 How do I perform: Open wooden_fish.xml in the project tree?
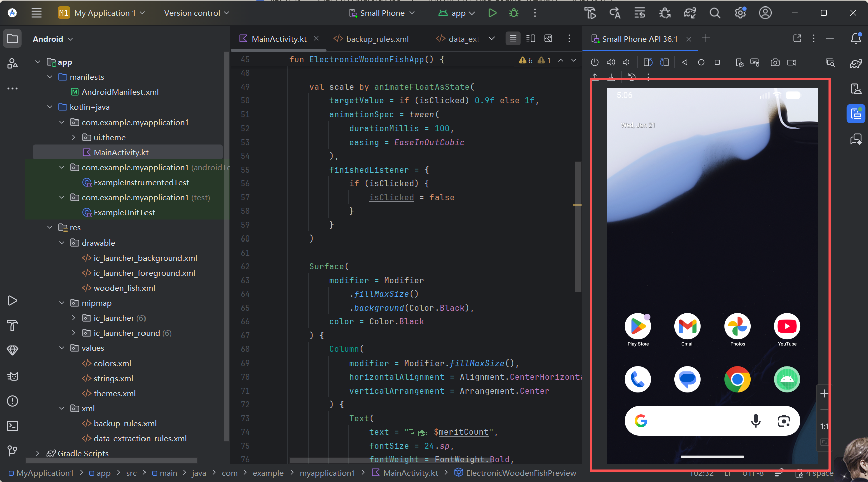[124, 288]
